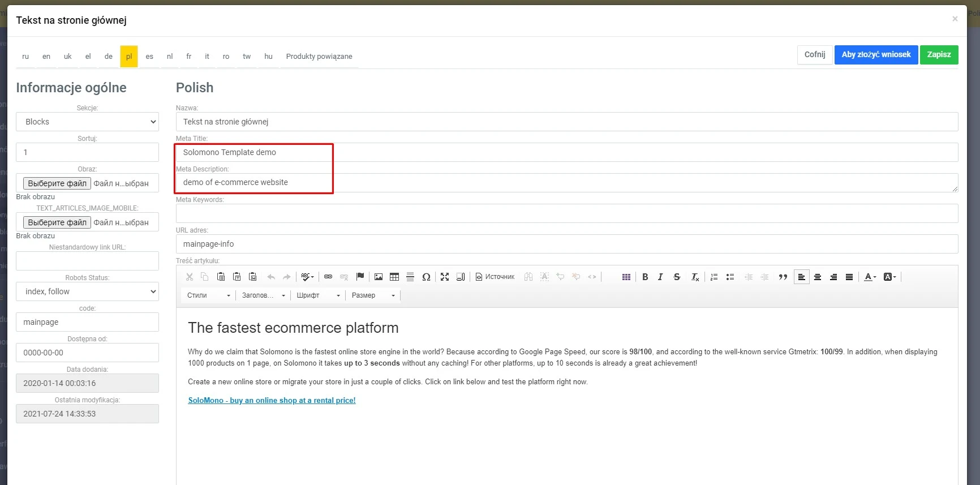Toggle bold formatting
Viewport: 980px width, 485px height.
645,277
